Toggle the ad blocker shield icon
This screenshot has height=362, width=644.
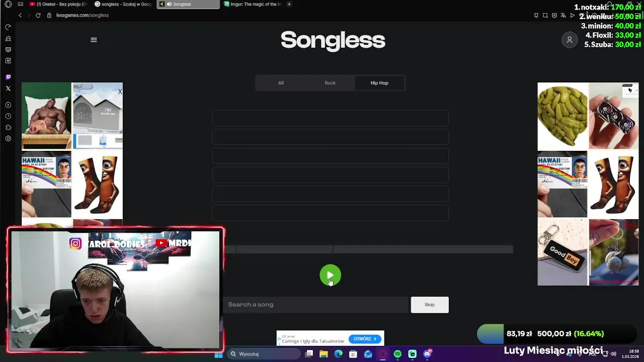(554, 15)
